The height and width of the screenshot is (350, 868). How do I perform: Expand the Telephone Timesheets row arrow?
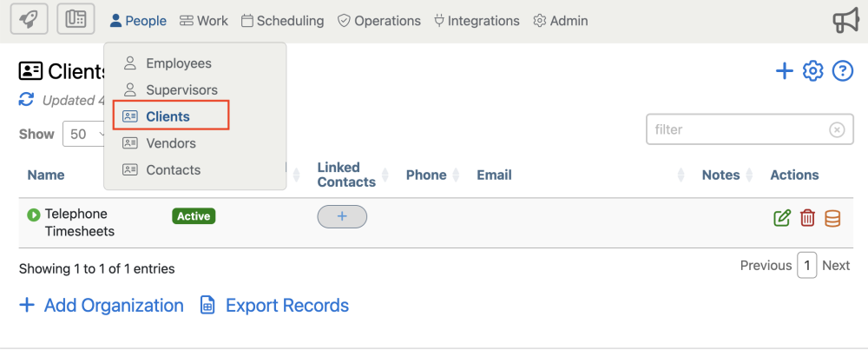click(34, 215)
